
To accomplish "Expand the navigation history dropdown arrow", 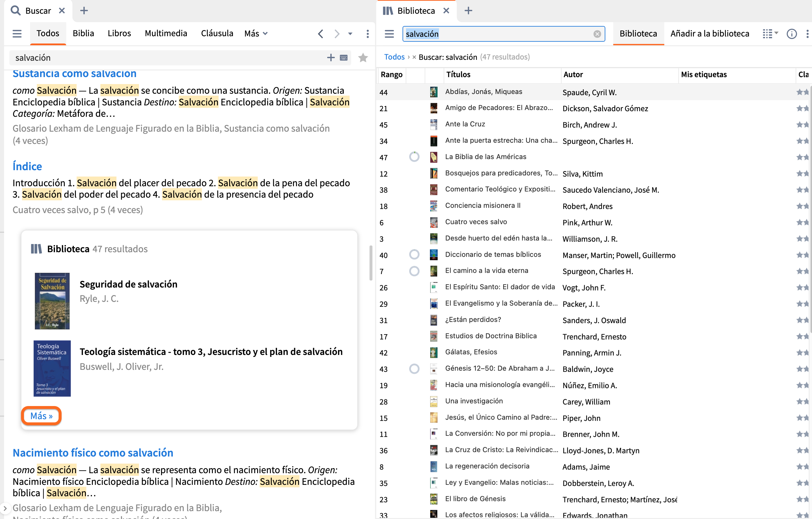I will click(x=350, y=33).
